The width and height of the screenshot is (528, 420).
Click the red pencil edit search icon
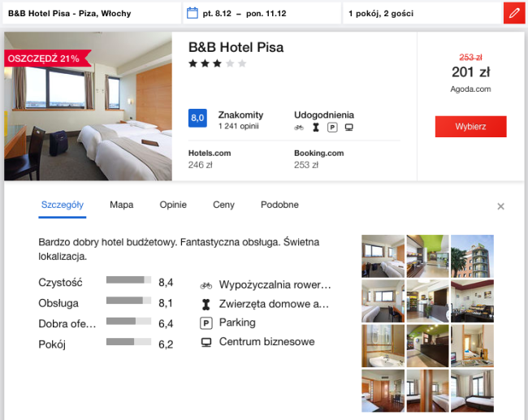pyautogui.click(x=513, y=13)
